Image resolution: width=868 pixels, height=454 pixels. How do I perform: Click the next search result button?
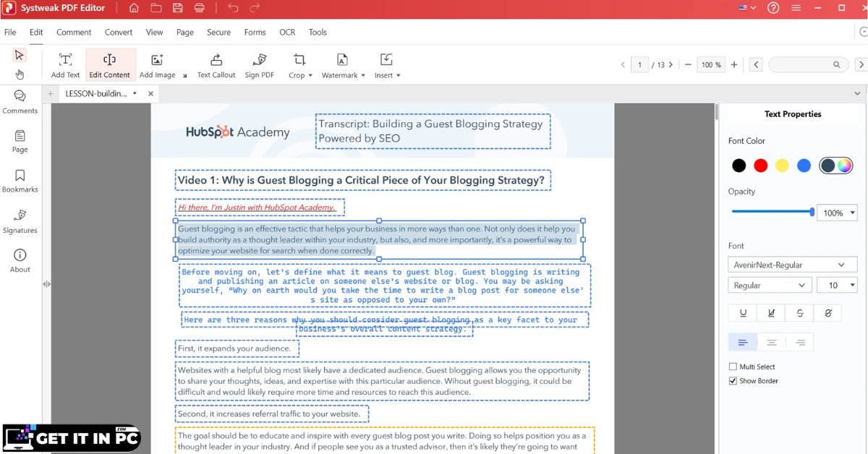coord(861,65)
